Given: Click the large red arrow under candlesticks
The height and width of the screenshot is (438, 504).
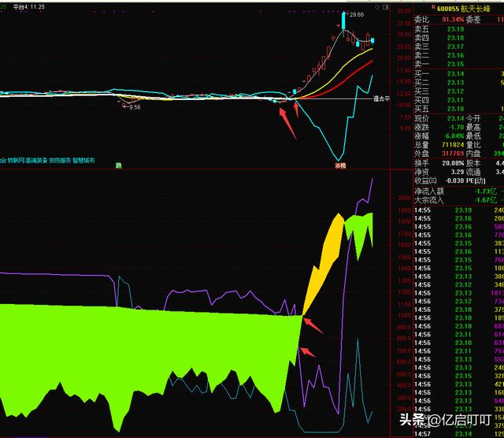Looking at the screenshot, I should point(288,124).
